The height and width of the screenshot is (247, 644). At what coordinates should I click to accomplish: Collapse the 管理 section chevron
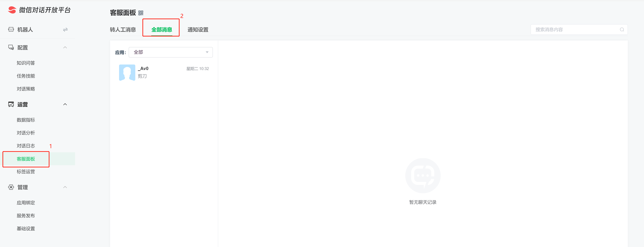[65, 187]
